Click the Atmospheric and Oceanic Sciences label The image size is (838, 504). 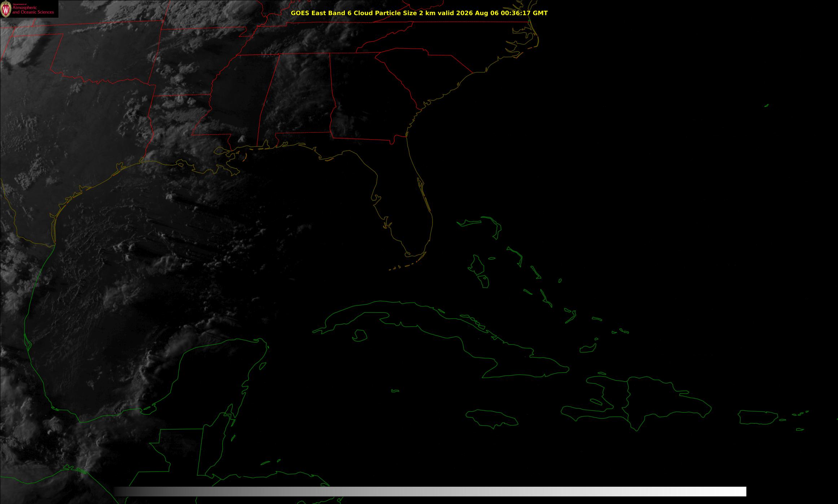pyautogui.click(x=33, y=10)
